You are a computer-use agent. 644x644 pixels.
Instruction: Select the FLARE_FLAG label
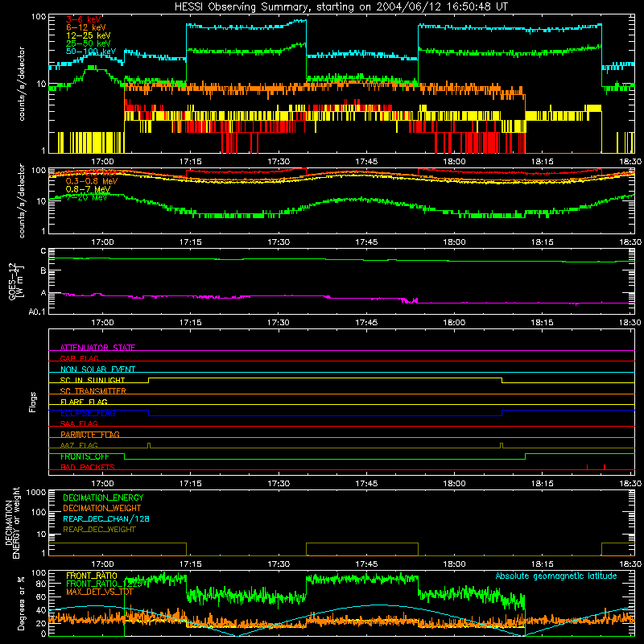coord(84,402)
